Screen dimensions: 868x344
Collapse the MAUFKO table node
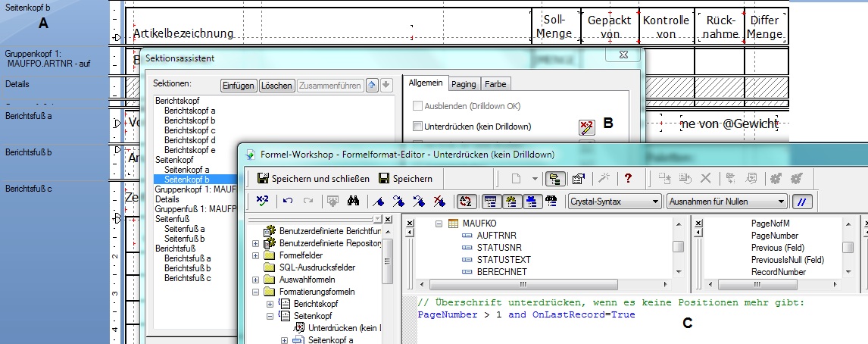click(439, 224)
